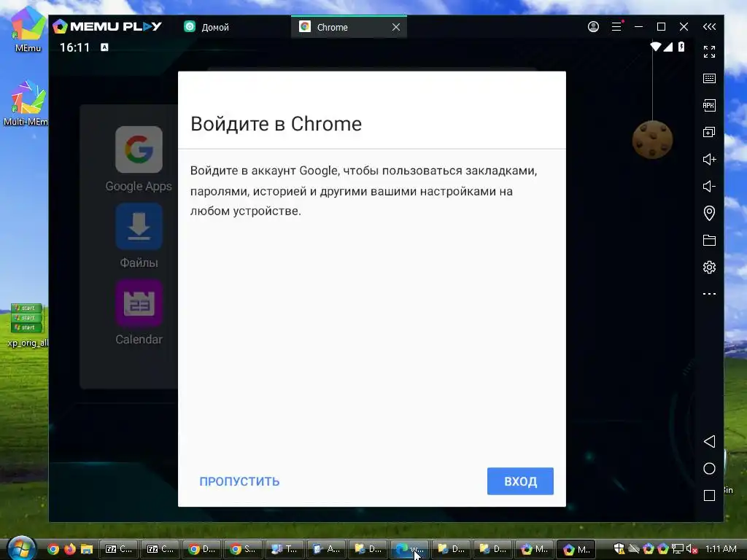The image size is (747, 560).
Task: Increase volume with sidebar speaker plus
Action: 709,159
